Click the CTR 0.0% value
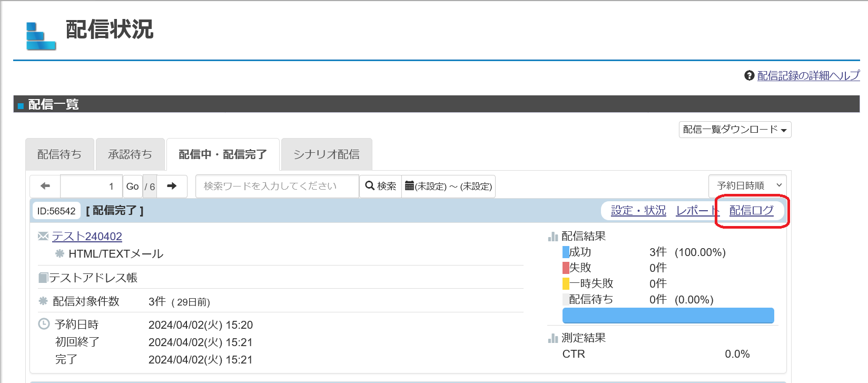Screen dimensions: 868x383 tap(737, 354)
